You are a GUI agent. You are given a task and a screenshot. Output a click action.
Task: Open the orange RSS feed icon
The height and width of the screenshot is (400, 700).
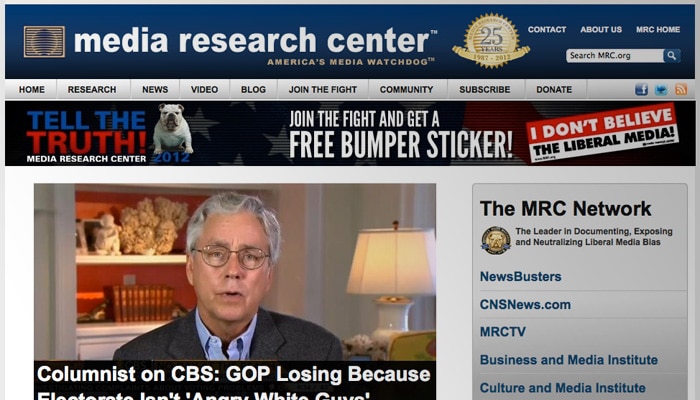681,89
